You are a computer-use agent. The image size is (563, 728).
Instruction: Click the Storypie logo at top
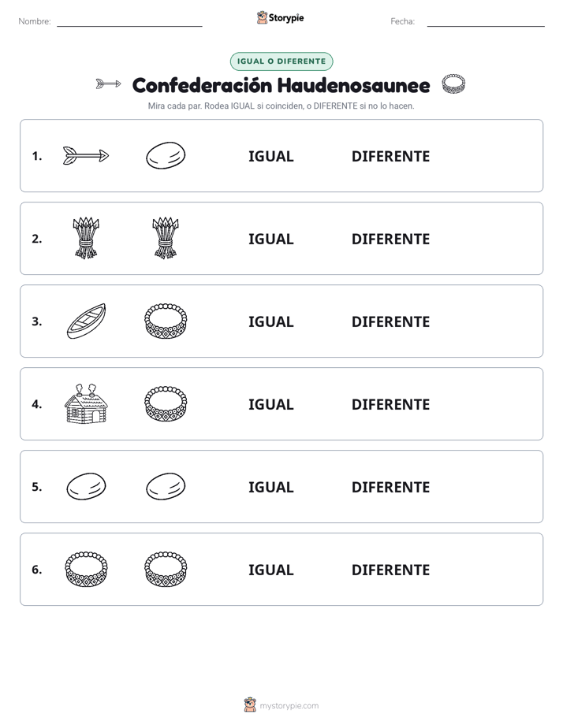tap(280, 17)
